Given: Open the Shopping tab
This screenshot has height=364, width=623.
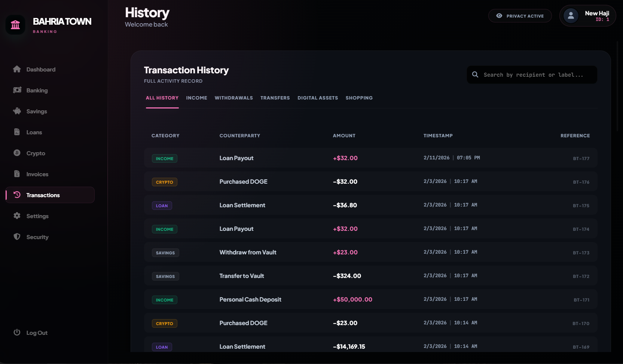Looking at the screenshot, I should (359, 98).
